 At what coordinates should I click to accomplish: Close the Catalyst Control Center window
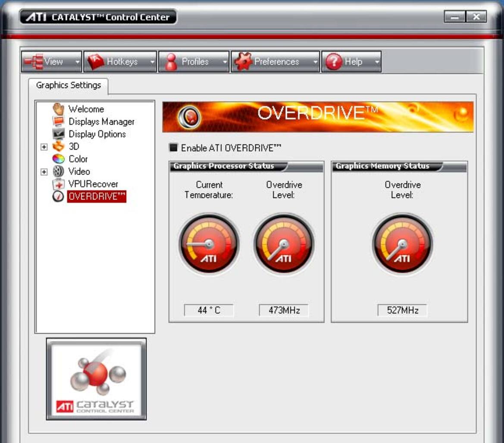point(476,17)
